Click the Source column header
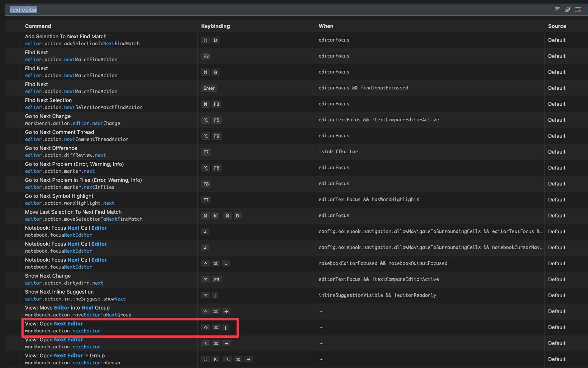 click(x=557, y=26)
